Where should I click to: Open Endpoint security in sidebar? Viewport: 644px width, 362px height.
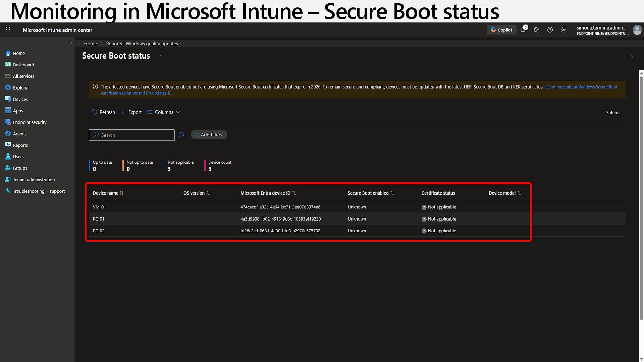coord(30,122)
